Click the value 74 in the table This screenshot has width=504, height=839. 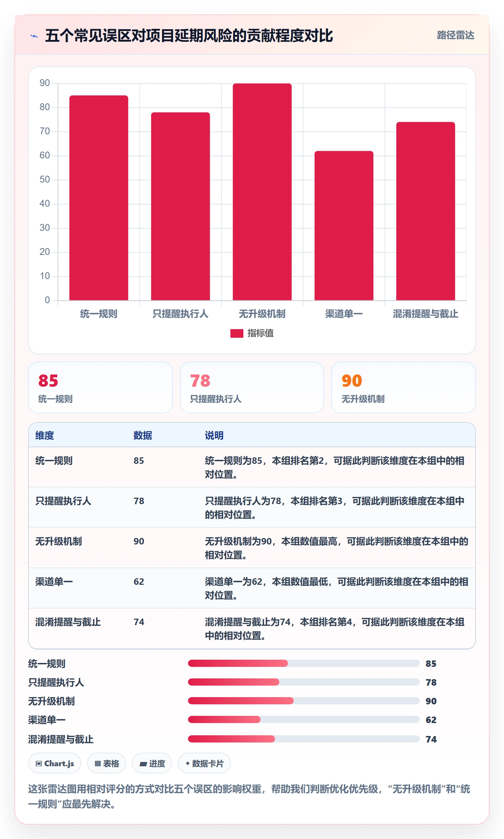pyautogui.click(x=139, y=622)
